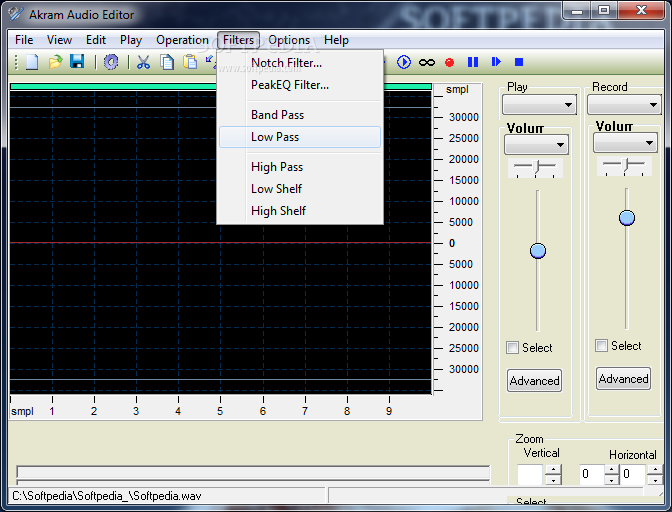Open the File menu
The image size is (672, 512).
tap(24, 40)
